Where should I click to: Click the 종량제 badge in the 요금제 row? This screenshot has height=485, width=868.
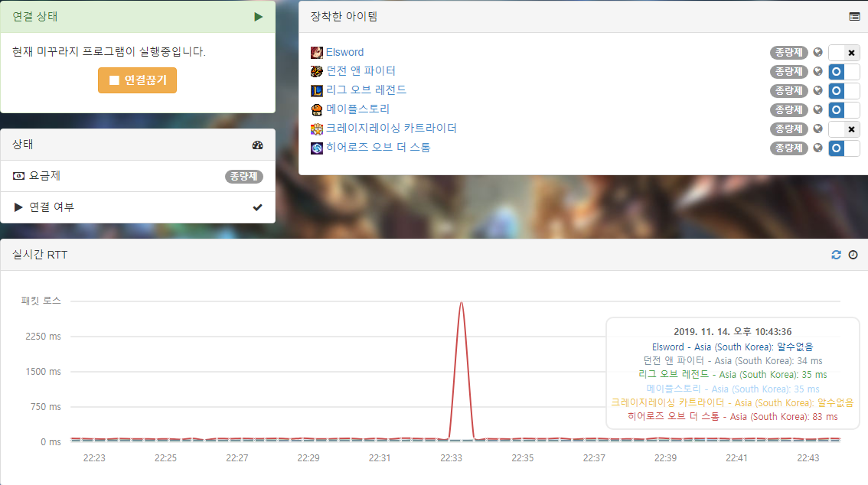click(243, 177)
